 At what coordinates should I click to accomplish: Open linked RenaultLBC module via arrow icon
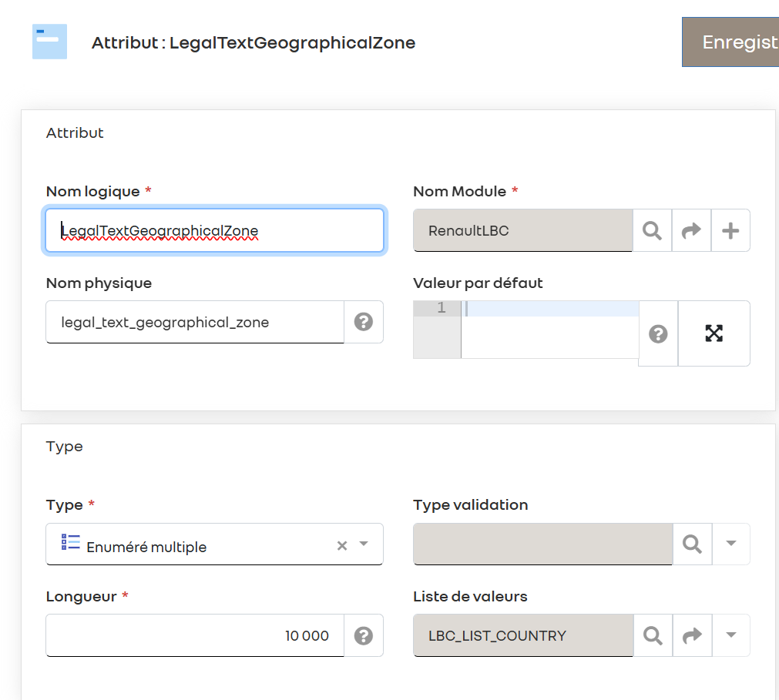tap(691, 230)
